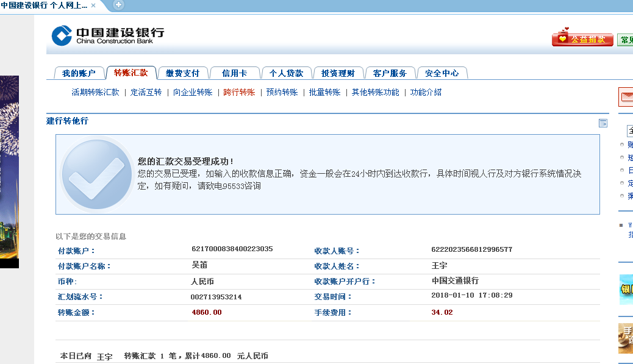Open the 投资理财 tab
Image resolution: width=633 pixels, height=364 pixels.
(339, 72)
